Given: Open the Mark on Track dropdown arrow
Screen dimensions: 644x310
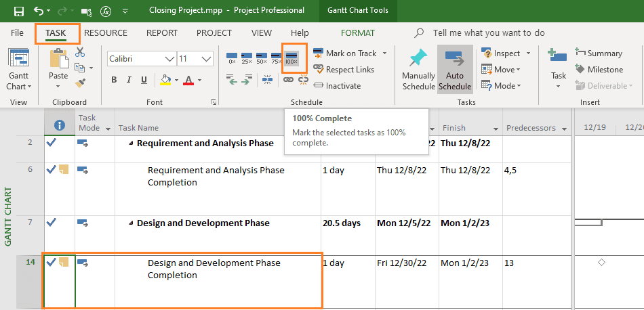Looking at the screenshot, I should (x=385, y=53).
